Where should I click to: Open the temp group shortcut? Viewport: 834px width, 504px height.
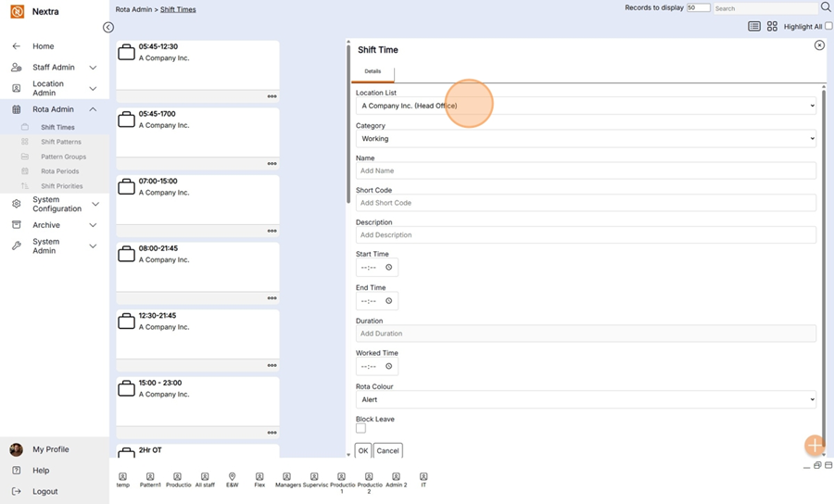coord(123,480)
